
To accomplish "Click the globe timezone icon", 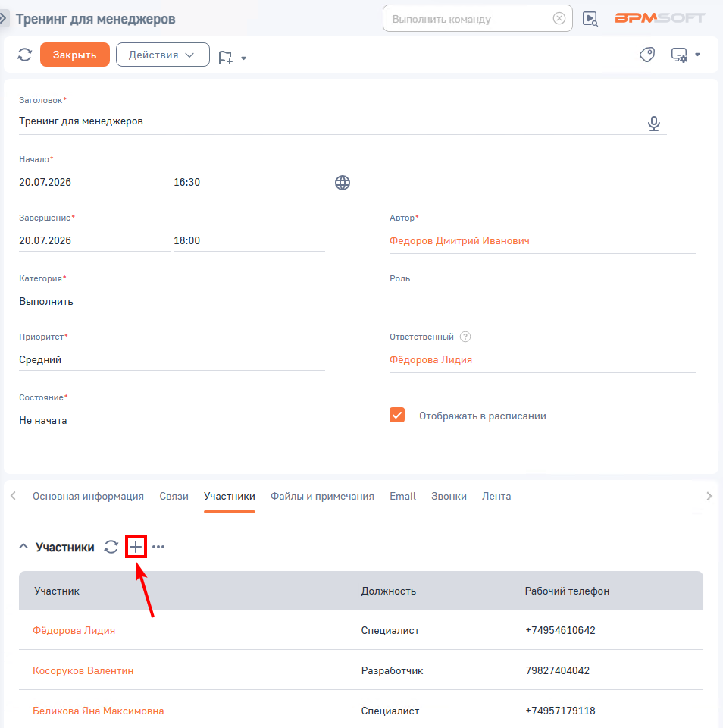I will click(x=343, y=183).
